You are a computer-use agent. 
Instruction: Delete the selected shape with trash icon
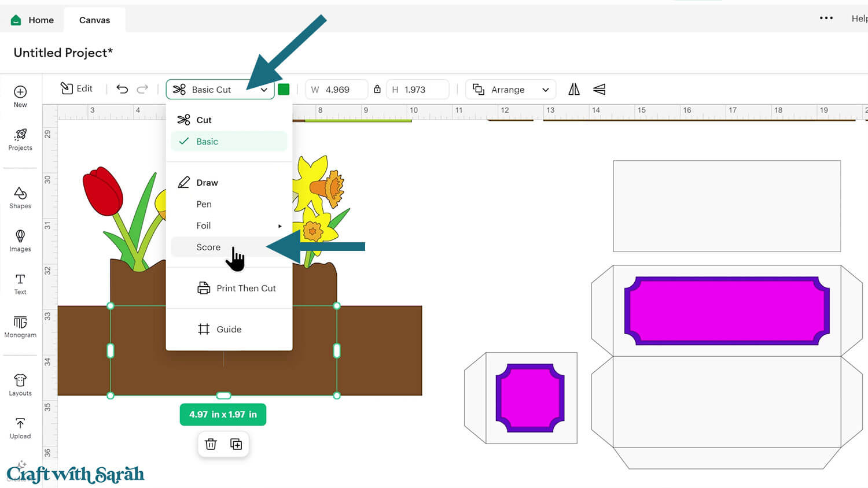[x=211, y=444]
